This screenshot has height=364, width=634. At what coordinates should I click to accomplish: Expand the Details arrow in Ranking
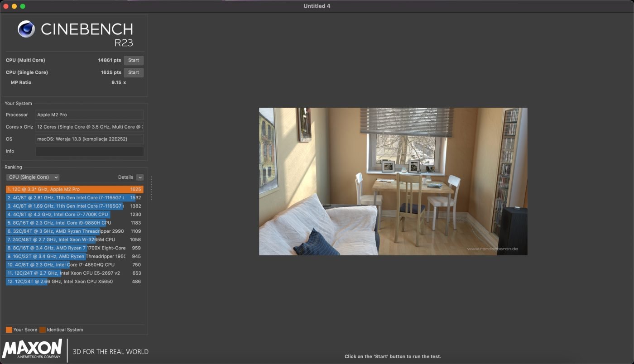tap(140, 177)
